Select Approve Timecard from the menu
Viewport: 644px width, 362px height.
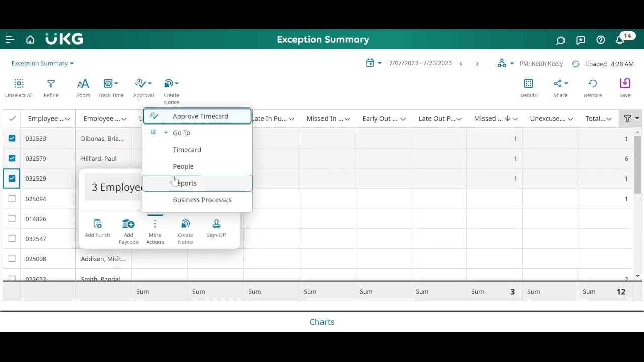point(197,116)
